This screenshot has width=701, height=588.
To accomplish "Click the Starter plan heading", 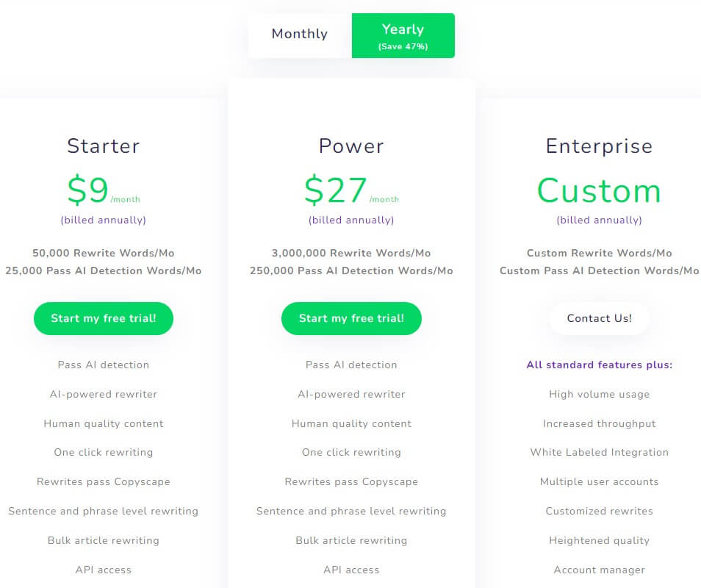I will click(104, 146).
